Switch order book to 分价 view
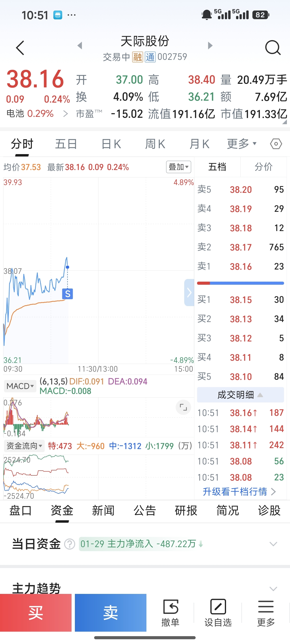The width and height of the screenshot is (290, 644). tap(263, 167)
